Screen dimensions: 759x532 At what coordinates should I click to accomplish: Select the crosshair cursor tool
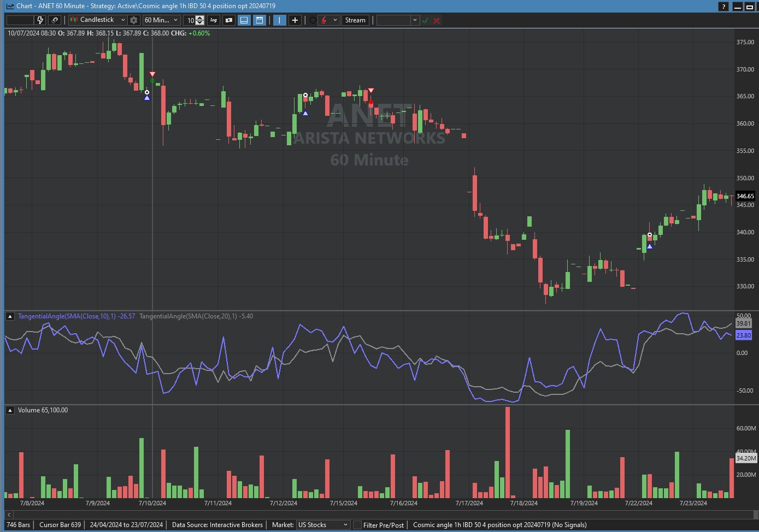(x=295, y=20)
